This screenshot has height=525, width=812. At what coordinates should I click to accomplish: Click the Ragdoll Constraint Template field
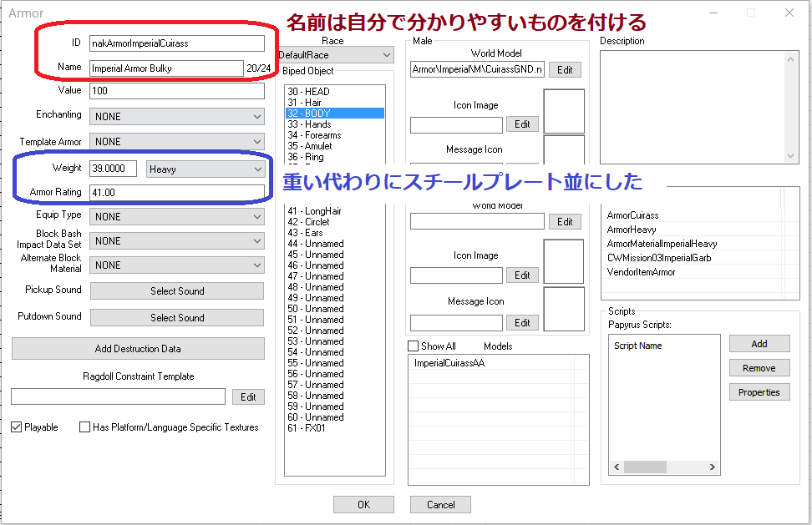tap(118, 396)
